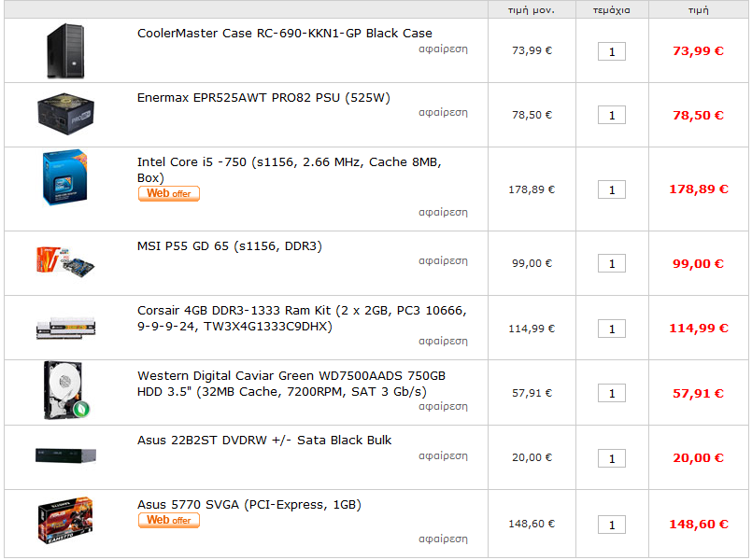Open the Enermax PSU product thumbnail
Image resolution: width=752 pixels, height=560 pixels.
[65, 114]
